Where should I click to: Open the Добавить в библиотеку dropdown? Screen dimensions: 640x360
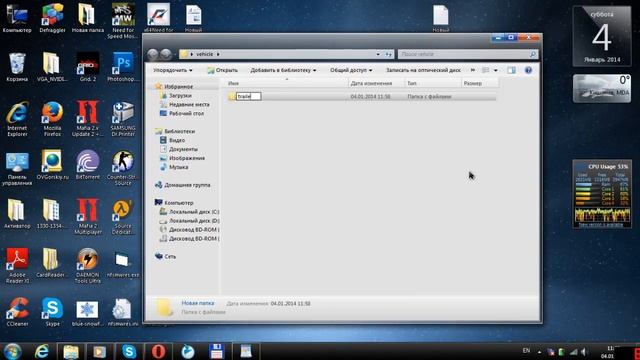pos(283,70)
